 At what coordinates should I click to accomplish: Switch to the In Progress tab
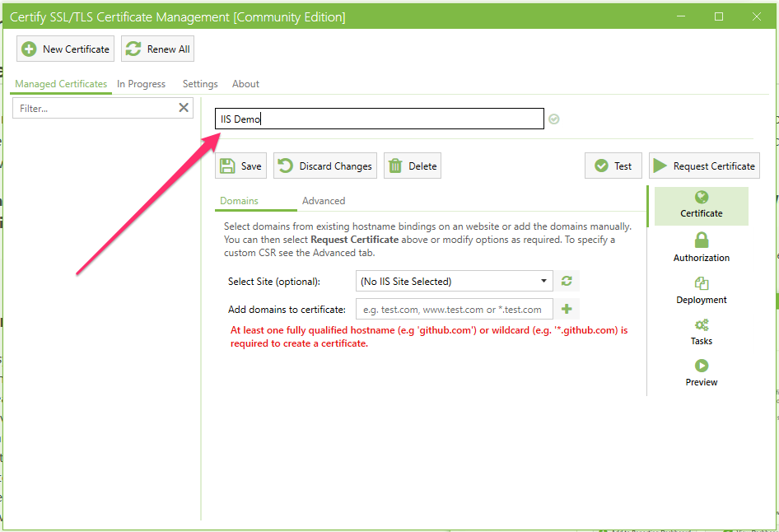point(141,84)
